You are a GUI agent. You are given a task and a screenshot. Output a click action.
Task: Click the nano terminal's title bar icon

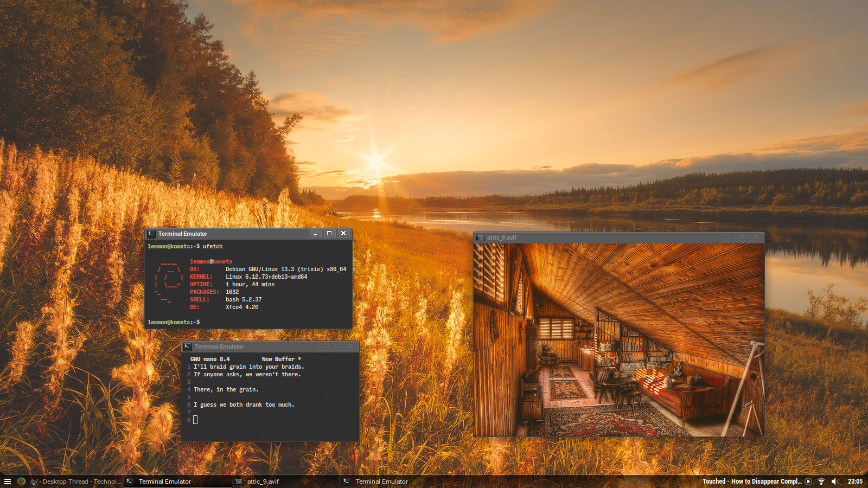click(188, 346)
